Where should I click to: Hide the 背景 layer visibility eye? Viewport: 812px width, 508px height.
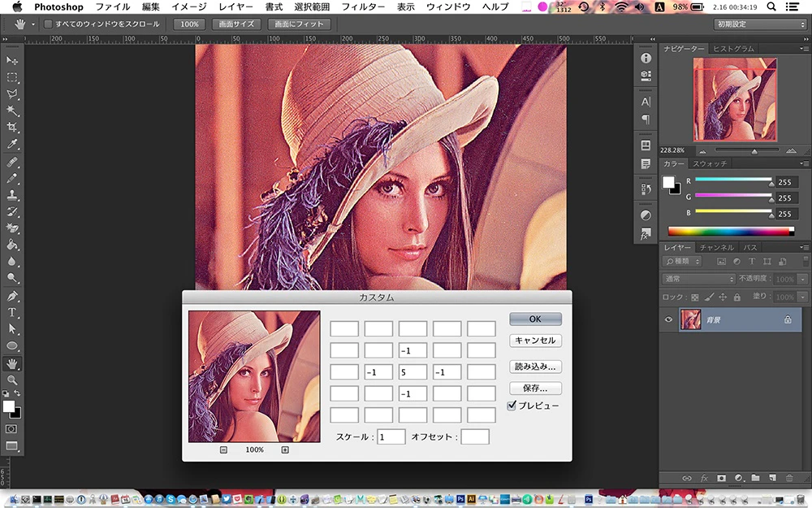[x=668, y=319]
